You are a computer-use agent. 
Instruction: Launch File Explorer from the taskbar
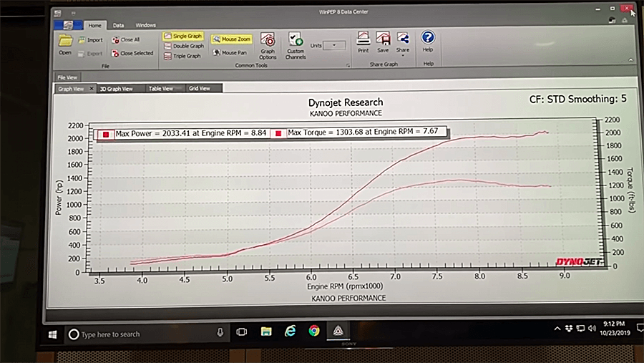coord(266,331)
